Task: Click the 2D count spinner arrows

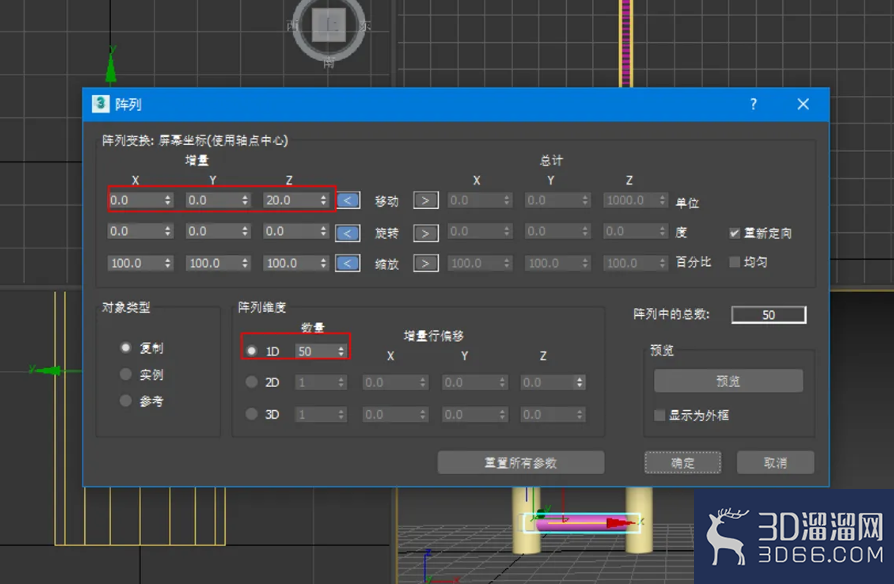Action: [x=341, y=382]
